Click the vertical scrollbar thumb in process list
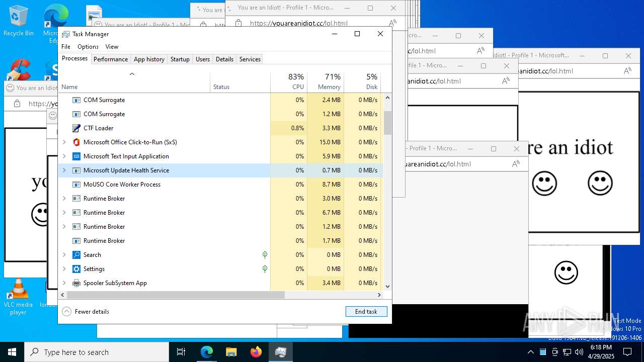The height and width of the screenshot is (362, 644). pyautogui.click(x=387, y=123)
